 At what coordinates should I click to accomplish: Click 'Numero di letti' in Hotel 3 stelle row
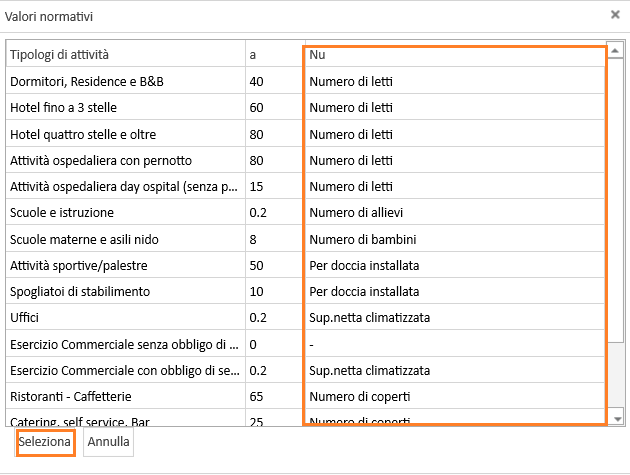click(351, 107)
